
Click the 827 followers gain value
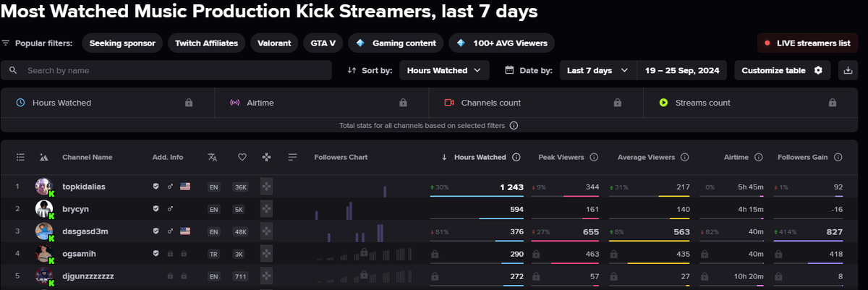pyautogui.click(x=835, y=231)
